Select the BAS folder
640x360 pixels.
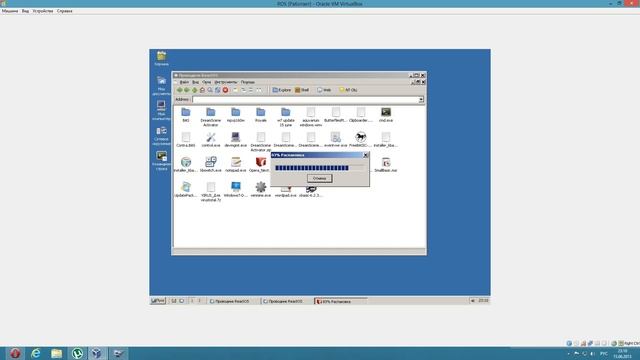point(186,115)
